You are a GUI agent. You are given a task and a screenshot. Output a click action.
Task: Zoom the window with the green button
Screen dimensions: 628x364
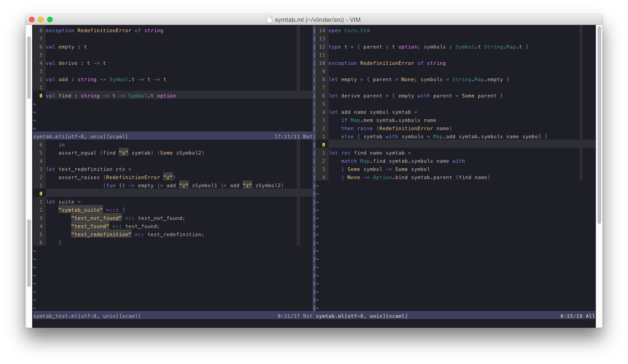tap(50, 19)
